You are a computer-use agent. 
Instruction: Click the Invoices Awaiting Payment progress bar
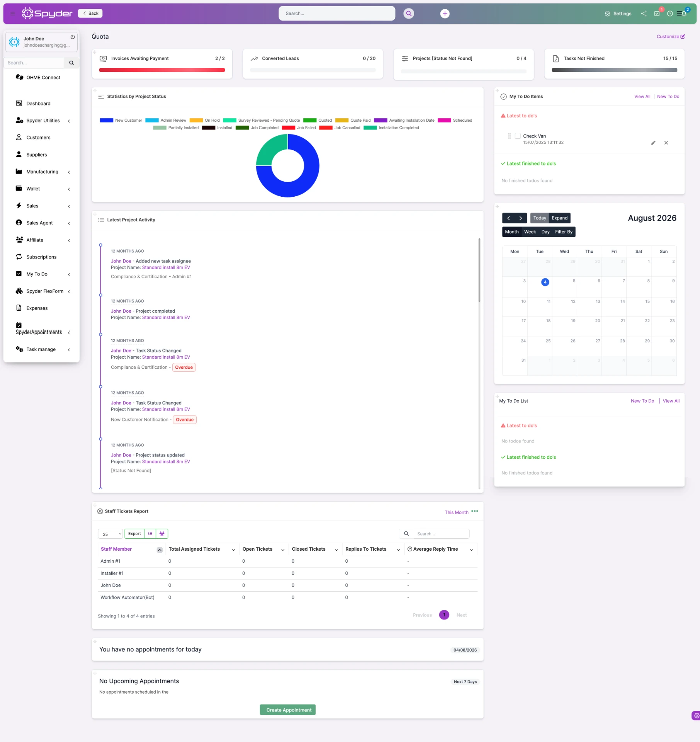[162, 70]
